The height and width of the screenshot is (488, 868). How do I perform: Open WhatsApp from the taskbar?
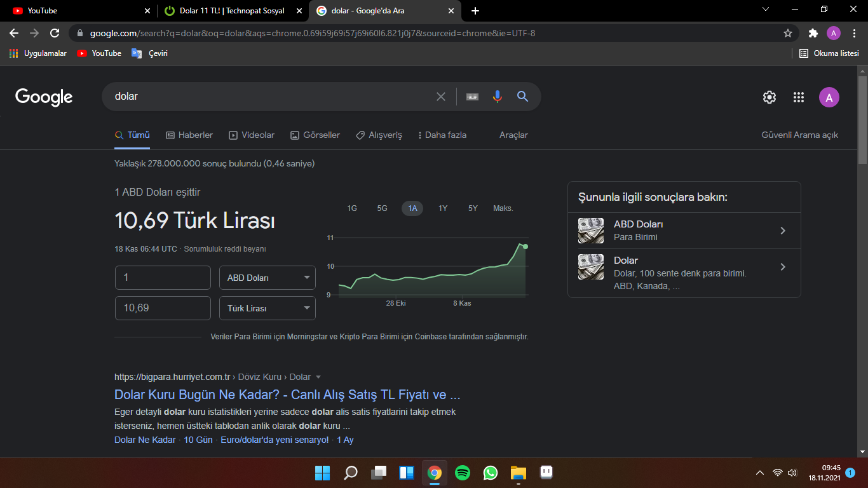pyautogui.click(x=491, y=473)
